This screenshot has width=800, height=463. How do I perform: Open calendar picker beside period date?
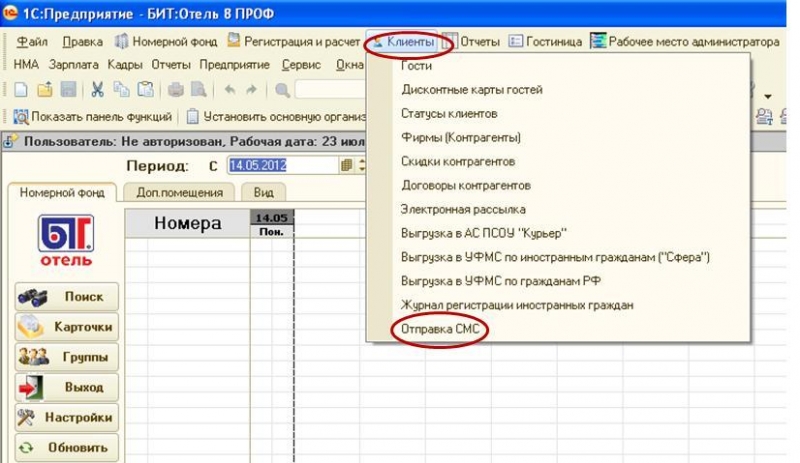347,166
